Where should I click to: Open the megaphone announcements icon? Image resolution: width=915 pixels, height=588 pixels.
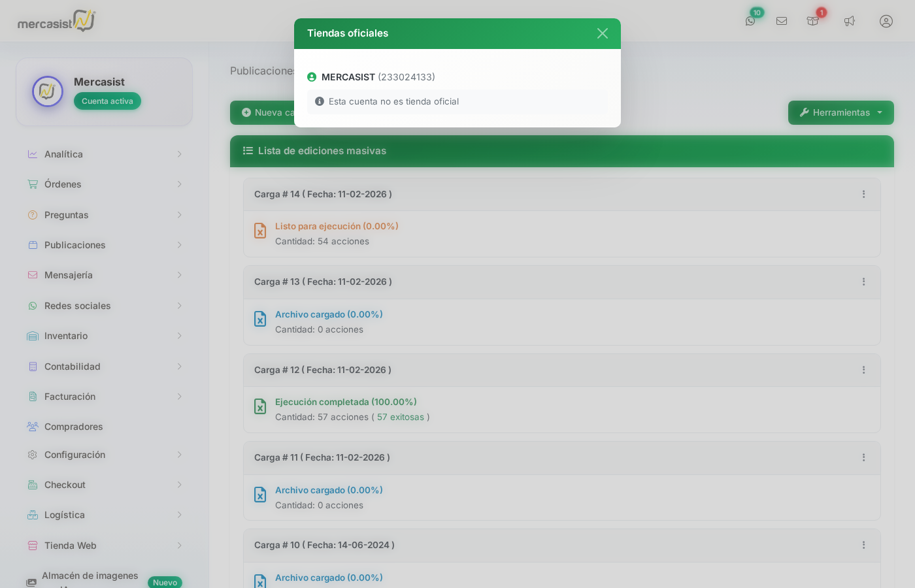(849, 21)
